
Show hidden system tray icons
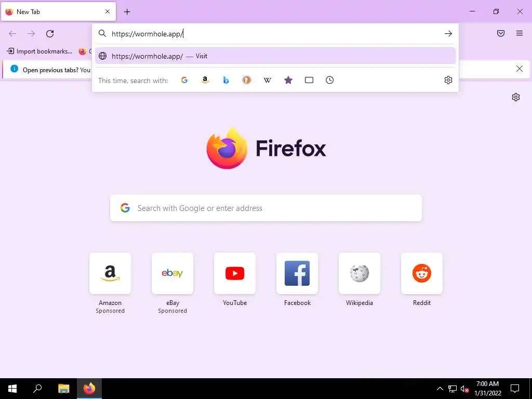[440, 389]
